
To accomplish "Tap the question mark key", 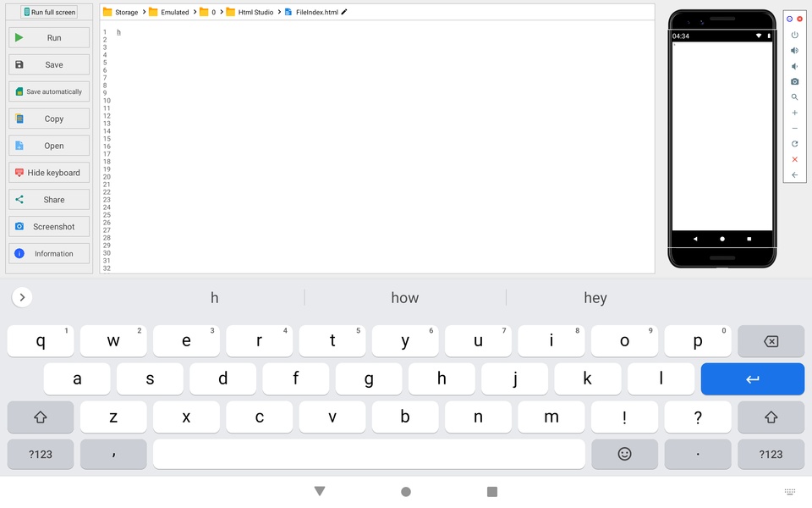I will coord(698,417).
